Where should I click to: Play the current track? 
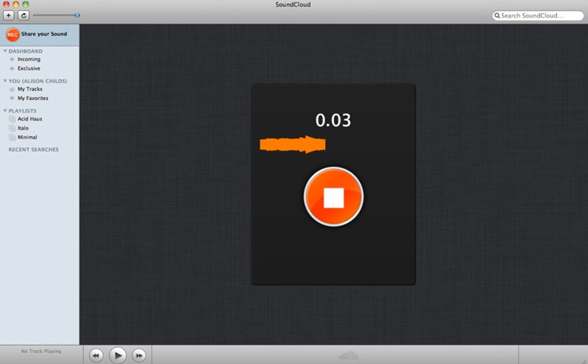click(118, 355)
